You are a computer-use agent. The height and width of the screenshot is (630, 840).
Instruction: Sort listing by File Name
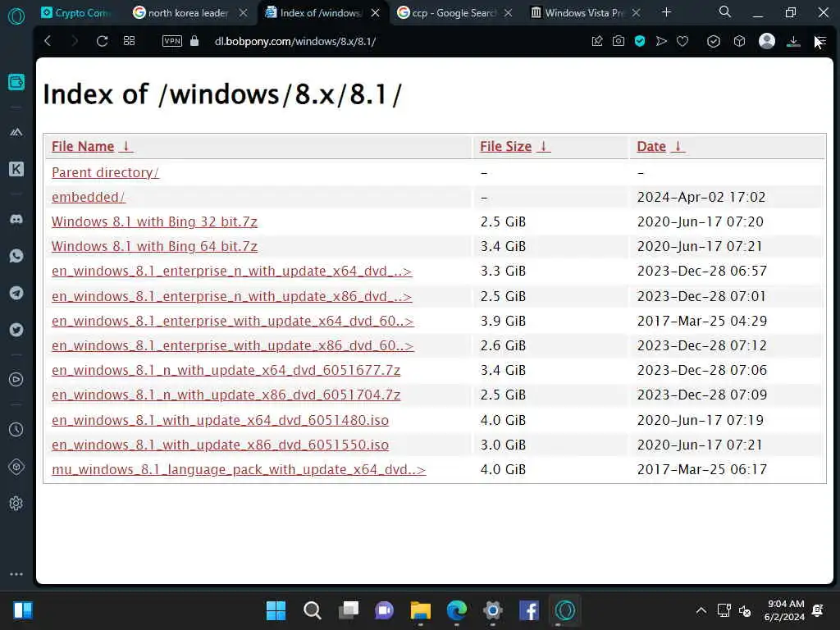92,146
